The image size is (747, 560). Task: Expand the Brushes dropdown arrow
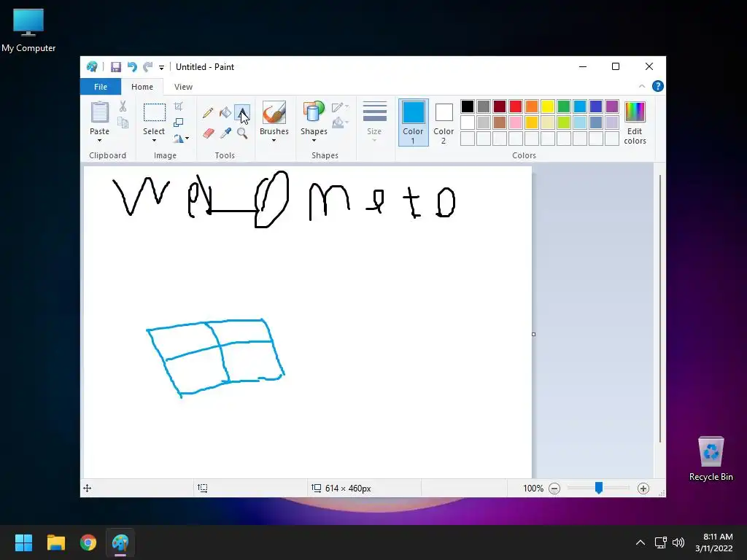pyautogui.click(x=274, y=141)
